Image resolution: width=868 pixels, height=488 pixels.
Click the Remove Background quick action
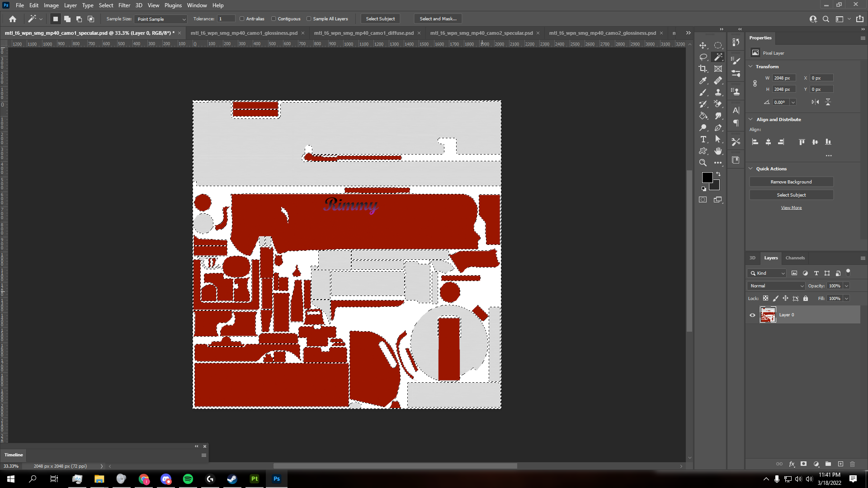tap(791, 182)
